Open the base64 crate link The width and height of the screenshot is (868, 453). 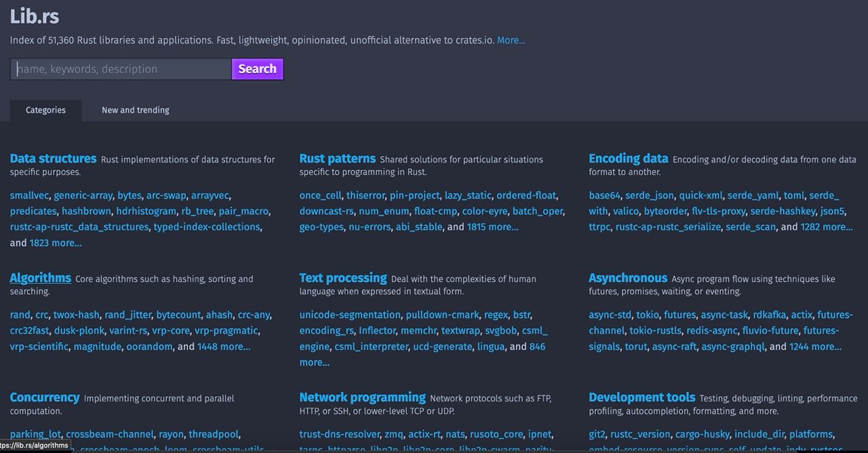604,195
